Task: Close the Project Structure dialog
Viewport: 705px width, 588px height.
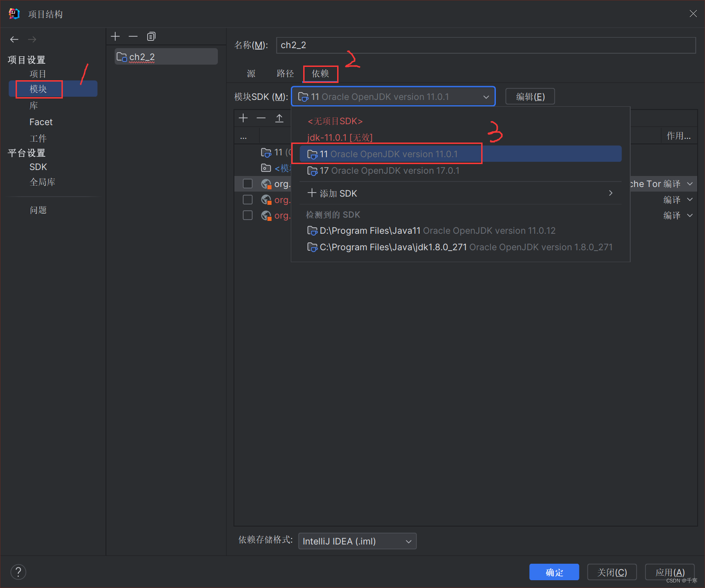Action: [x=693, y=14]
